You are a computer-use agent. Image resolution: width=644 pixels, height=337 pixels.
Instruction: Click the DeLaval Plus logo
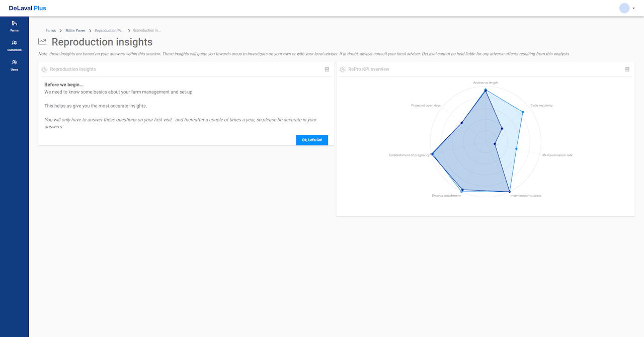[x=28, y=8]
